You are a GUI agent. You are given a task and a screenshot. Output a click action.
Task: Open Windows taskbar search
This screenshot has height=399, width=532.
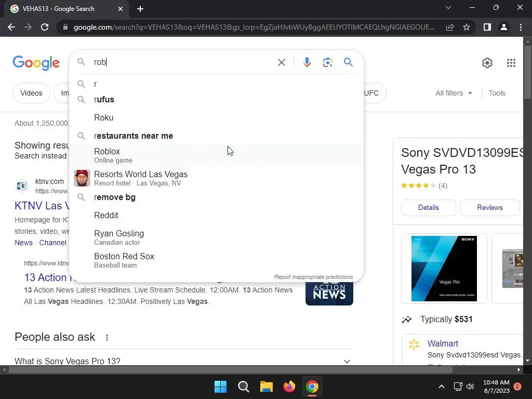pos(243,387)
